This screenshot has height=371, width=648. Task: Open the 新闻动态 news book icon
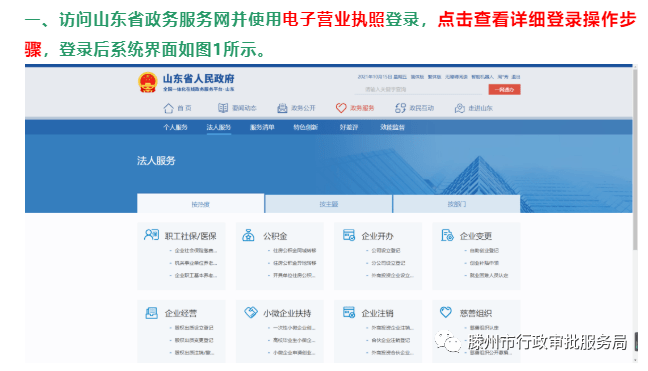pos(223,108)
